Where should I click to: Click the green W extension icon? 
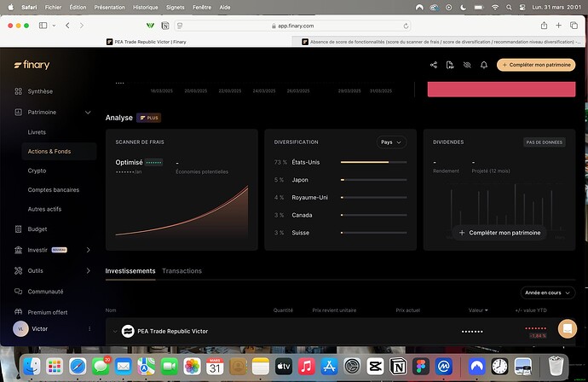coord(150,26)
